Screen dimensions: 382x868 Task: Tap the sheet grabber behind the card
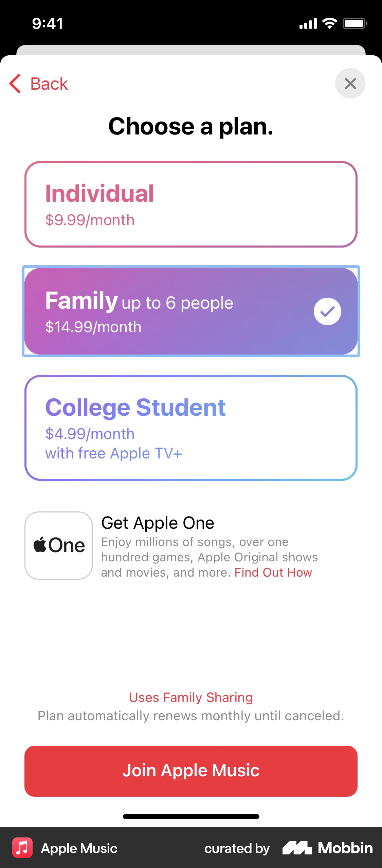pos(191,50)
